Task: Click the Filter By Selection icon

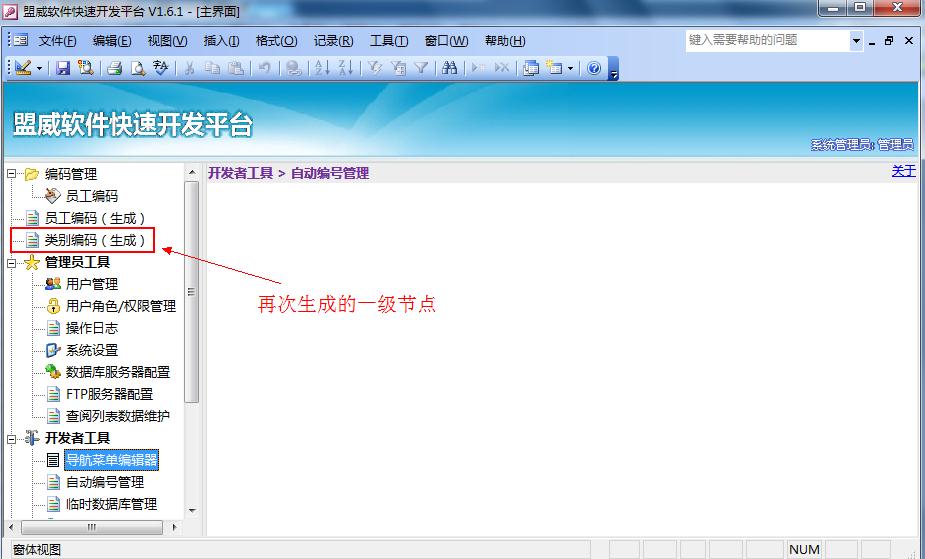Action: 375,68
